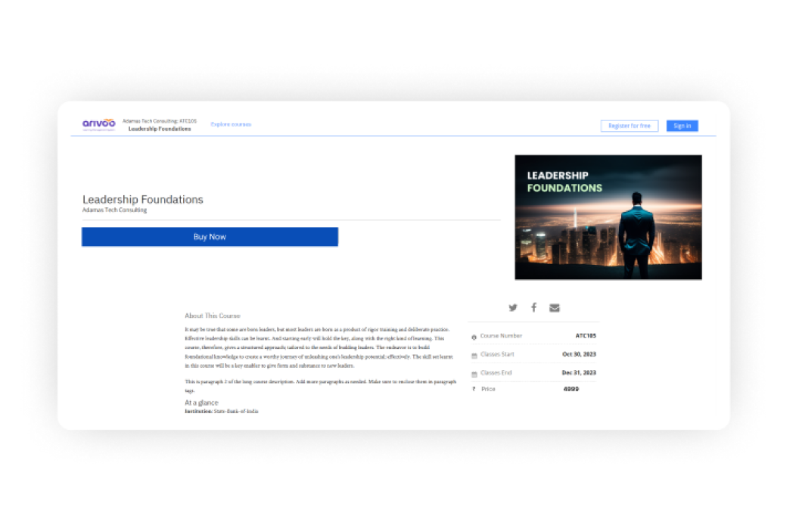Open the Leadership Foundations course image
This screenshot has height=532, width=799.
(608, 217)
